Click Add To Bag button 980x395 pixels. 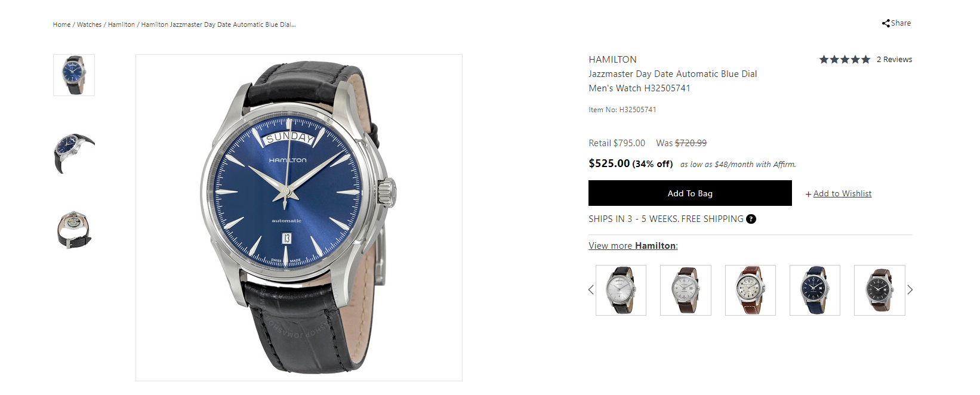tap(690, 193)
